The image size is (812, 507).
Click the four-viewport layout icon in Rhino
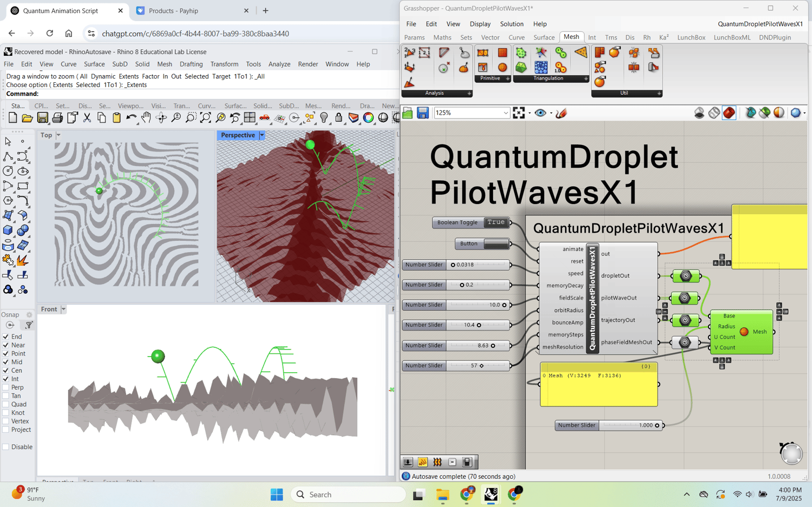click(x=250, y=118)
